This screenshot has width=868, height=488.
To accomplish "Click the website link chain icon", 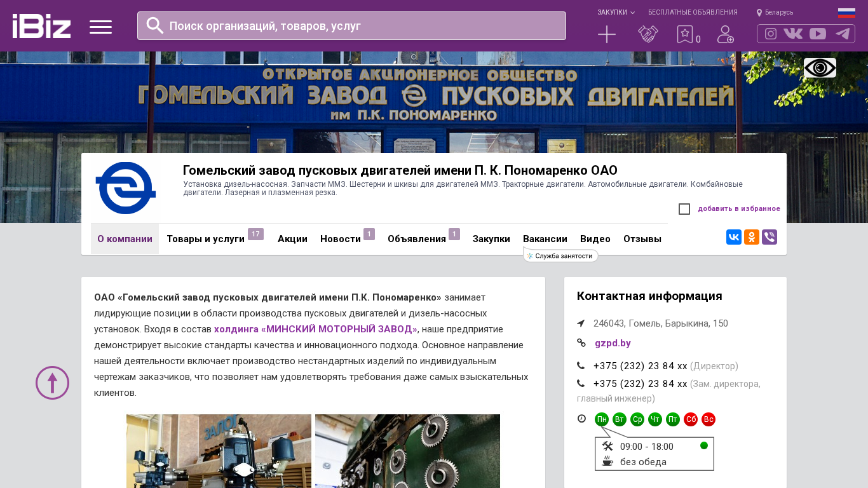I will (581, 343).
